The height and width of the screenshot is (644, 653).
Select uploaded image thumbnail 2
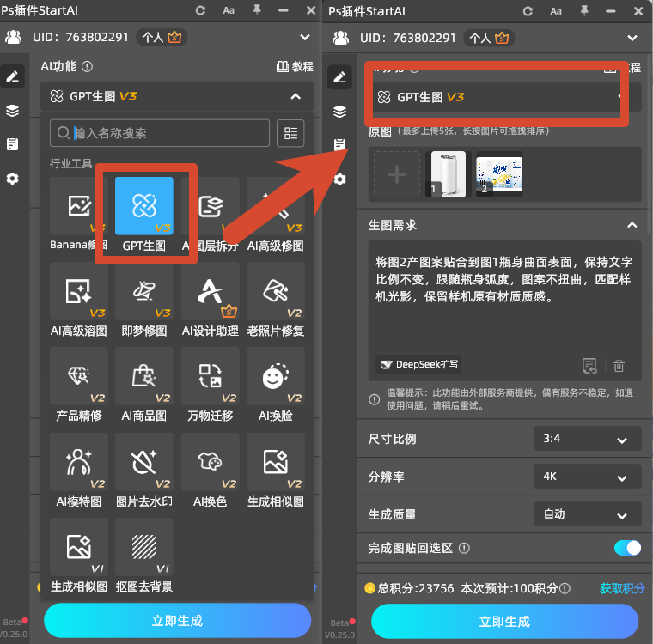pyautogui.click(x=499, y=174)
